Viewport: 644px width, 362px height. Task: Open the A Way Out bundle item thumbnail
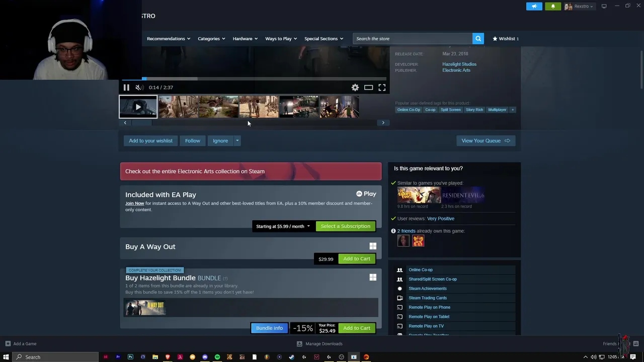point(145,308)
